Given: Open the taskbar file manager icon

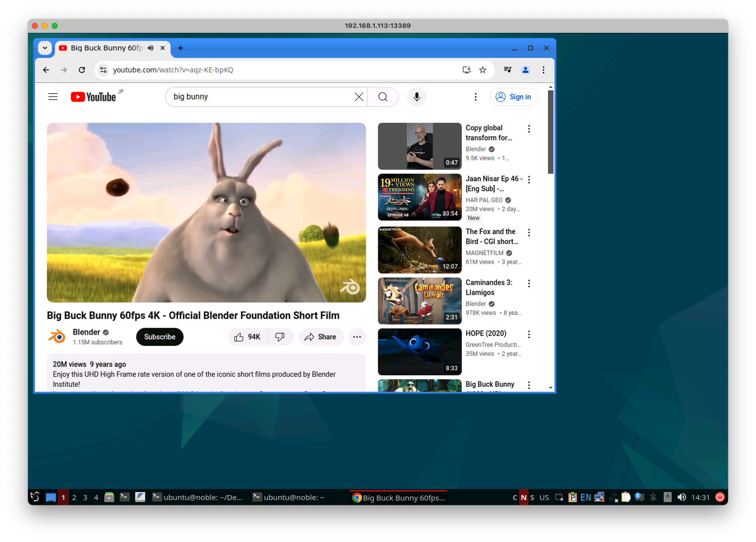Looking at the screenshot, I should 109,497.
